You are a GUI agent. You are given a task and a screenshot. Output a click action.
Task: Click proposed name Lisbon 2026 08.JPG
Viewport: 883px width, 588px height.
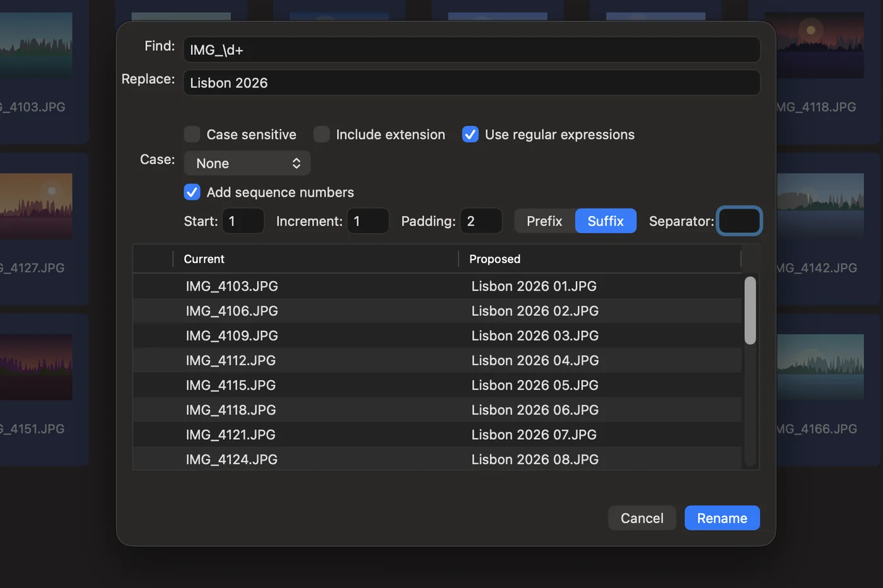[535, 459]
